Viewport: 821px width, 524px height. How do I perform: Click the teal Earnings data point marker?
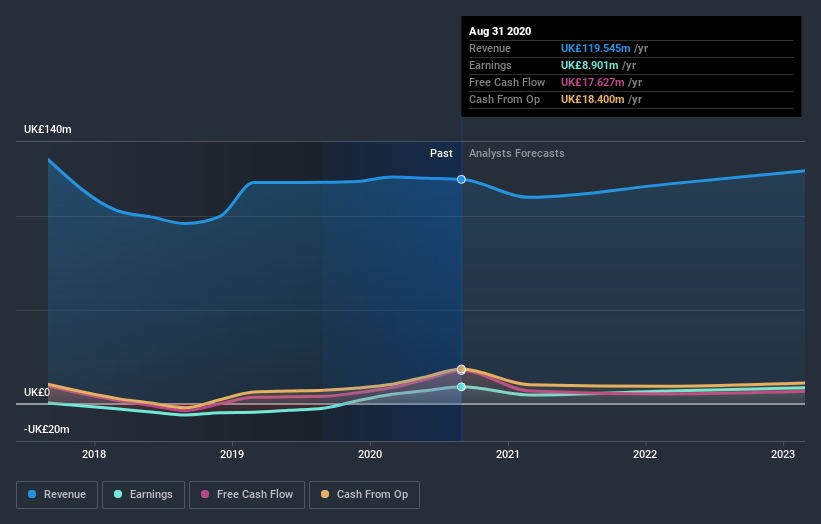461,387
